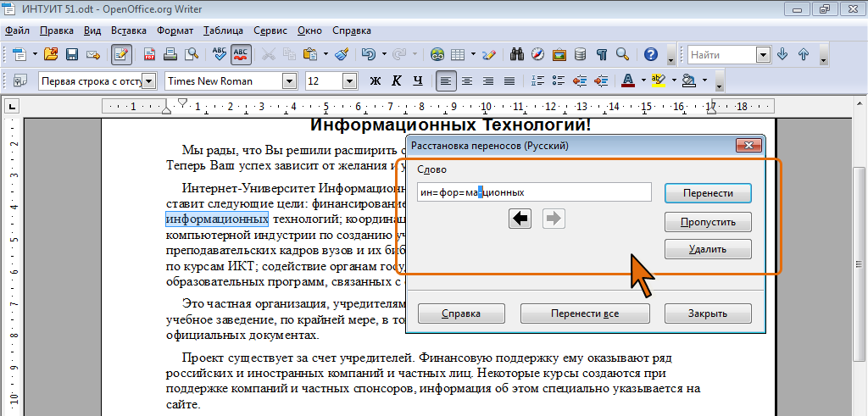Click the Пропустить button
This screenshot has height=416, width=868.
(x=708, y=222)
